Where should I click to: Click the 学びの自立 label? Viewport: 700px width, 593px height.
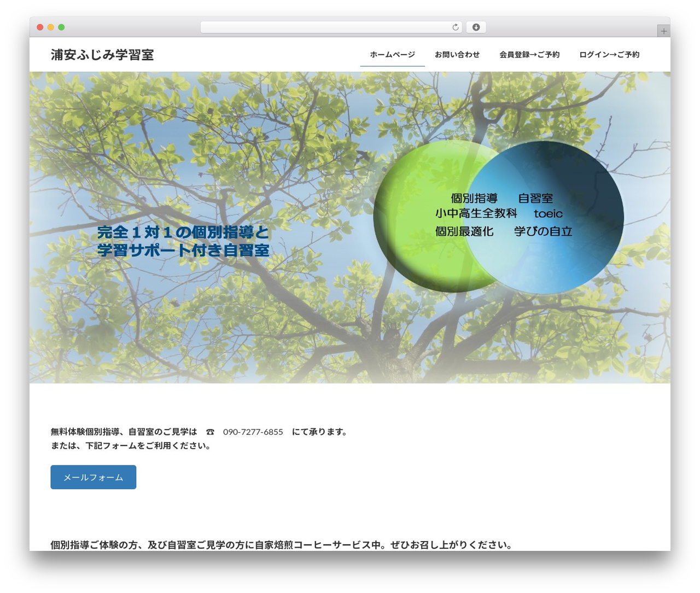(543, 231)
